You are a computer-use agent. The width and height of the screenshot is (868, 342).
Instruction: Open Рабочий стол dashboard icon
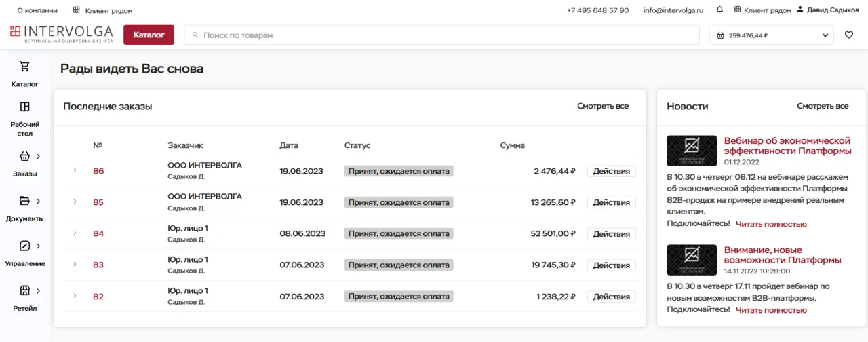tap(25, 107)
